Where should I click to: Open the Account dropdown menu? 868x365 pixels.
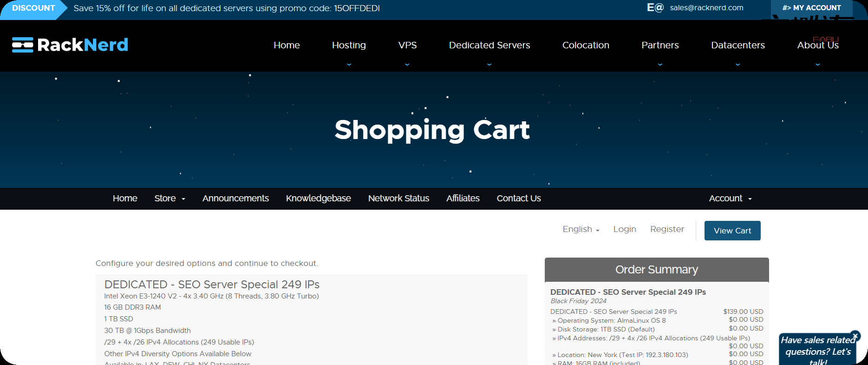[730, 199]
